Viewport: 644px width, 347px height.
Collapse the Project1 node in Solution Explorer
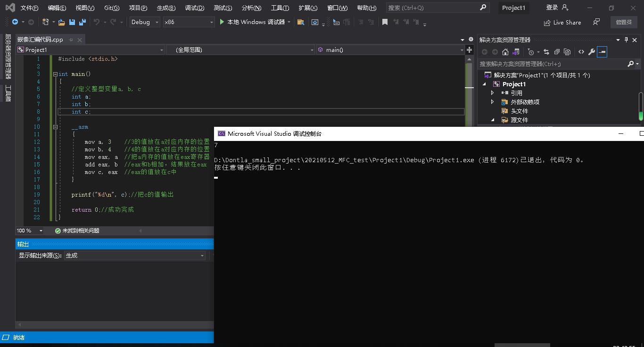[485, 84]
